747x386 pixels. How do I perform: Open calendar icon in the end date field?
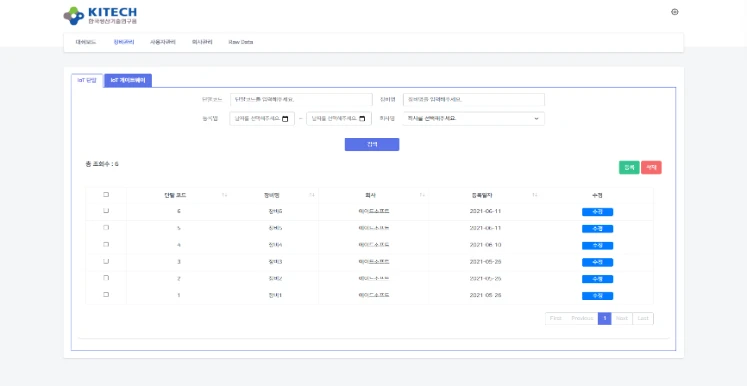point(362,119)
